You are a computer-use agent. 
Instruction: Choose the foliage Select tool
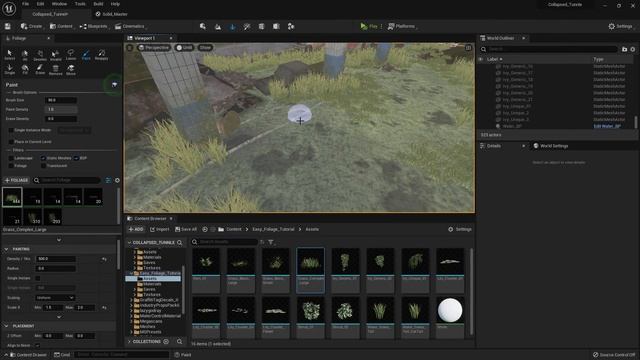coord(9,55)
